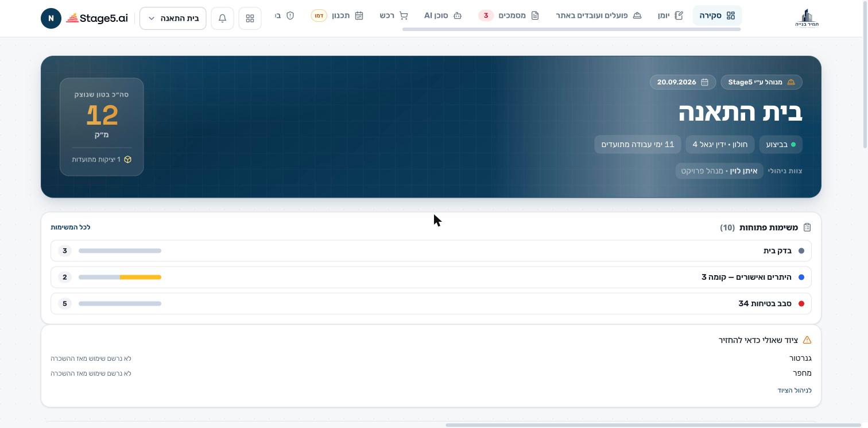Click the סקירה grid icon
Image resolution: width=868 pixels, height=428 pixels.
tap(731, 16)
